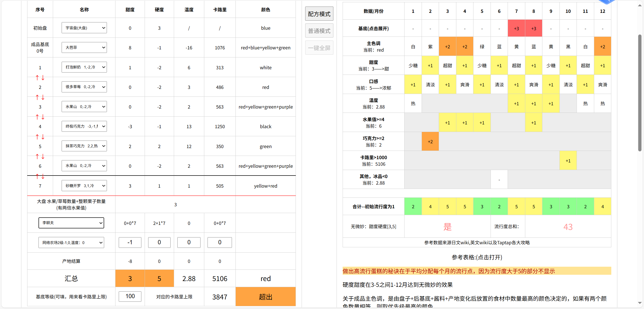Image resolution: width=644 pixels, height=309 pixels.
Task: Toggle 一键全屏 fullscreen
Action: coord(319,48)
